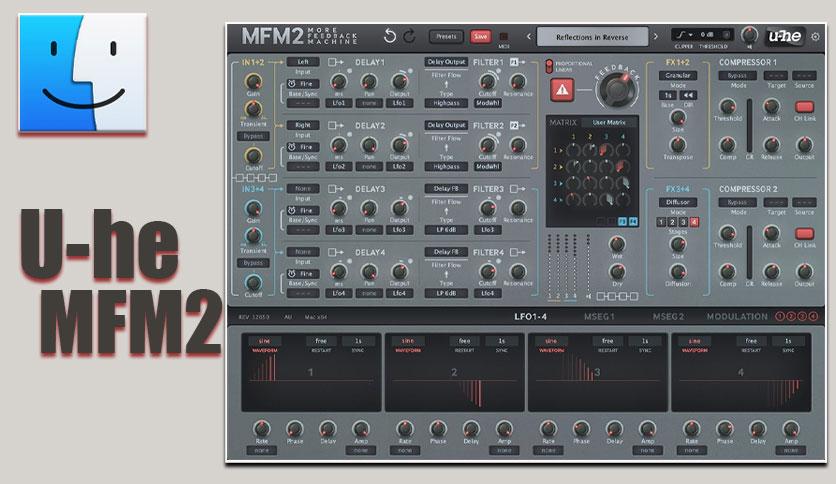
Task: Open the settings gear icon
Action: (815, 37)
